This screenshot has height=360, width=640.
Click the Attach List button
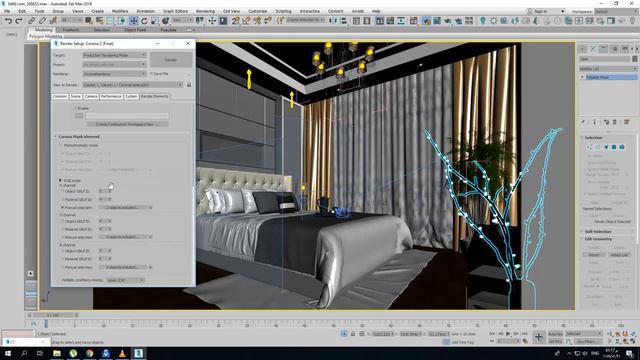pyautogui.click(x=619, y=255)
